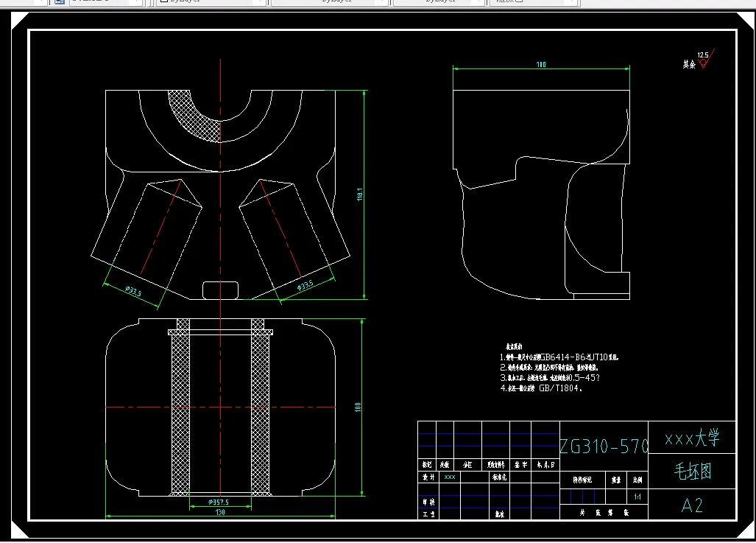Click technical note line with GB/T1804
The width and height of the screenshot is (756, 543).
[x=541, y=388]
